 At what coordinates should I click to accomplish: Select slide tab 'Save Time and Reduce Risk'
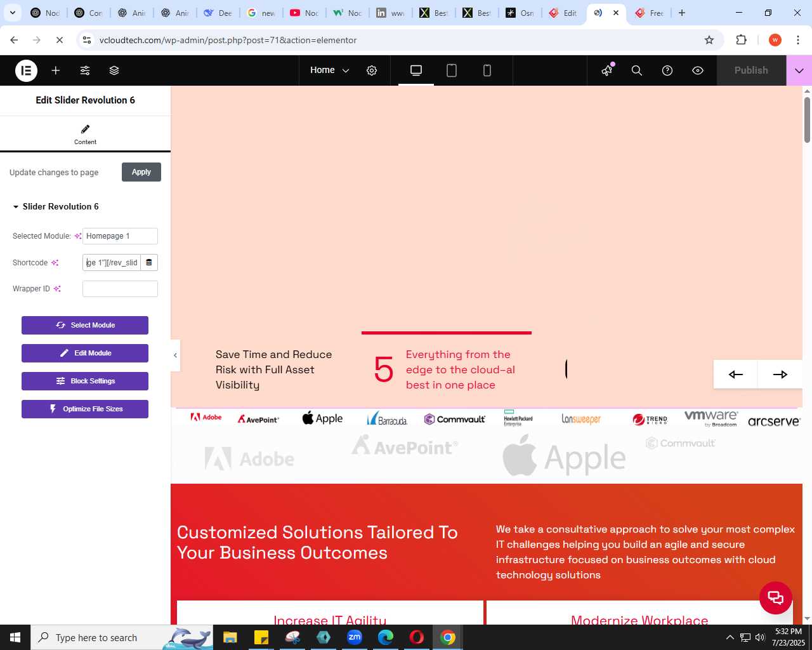click(274, 369)
